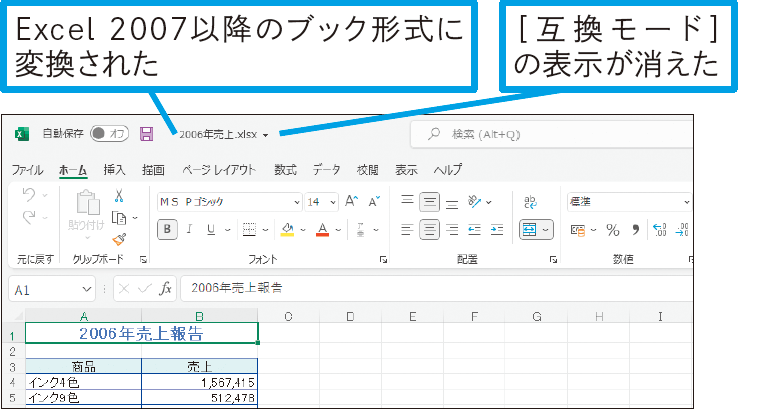This screenshot has height=409, width=783.
Task: Open the 描画 tab
Action: click(x=153, y=170)
